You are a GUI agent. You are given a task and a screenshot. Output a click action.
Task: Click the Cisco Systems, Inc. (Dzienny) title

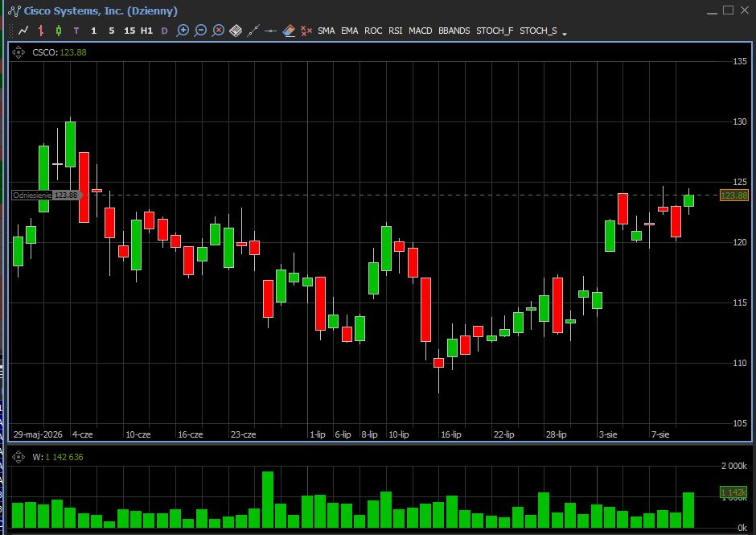coord(101,10)
